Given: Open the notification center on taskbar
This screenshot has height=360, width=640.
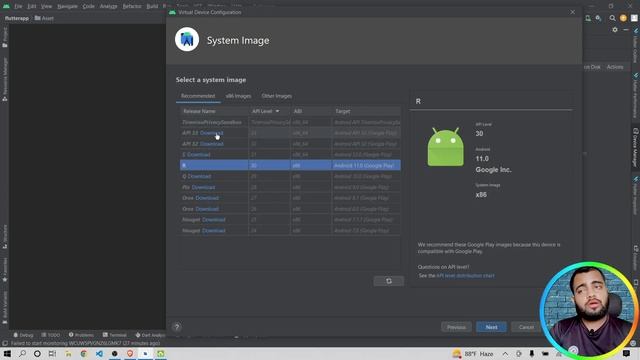Looking at the screenshot, I should coord(627,353).
